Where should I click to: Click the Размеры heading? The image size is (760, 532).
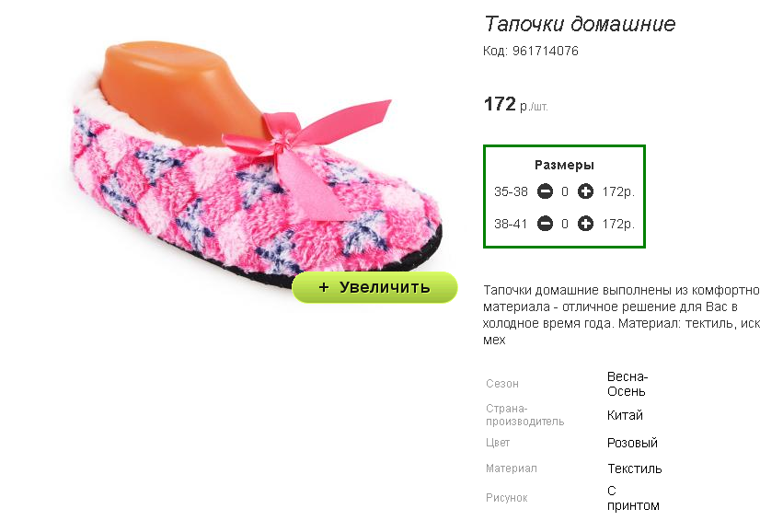click(564, 165)
